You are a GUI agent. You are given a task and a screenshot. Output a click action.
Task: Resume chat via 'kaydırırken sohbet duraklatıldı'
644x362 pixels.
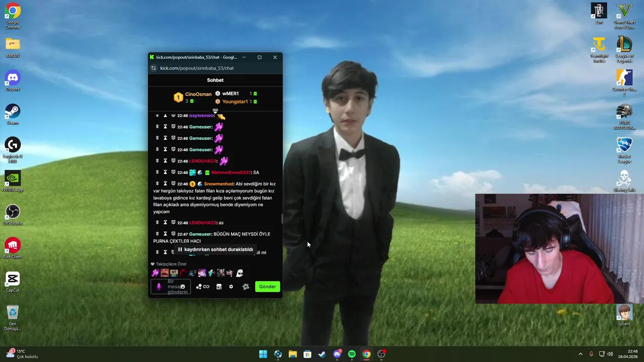coord(215,249)
